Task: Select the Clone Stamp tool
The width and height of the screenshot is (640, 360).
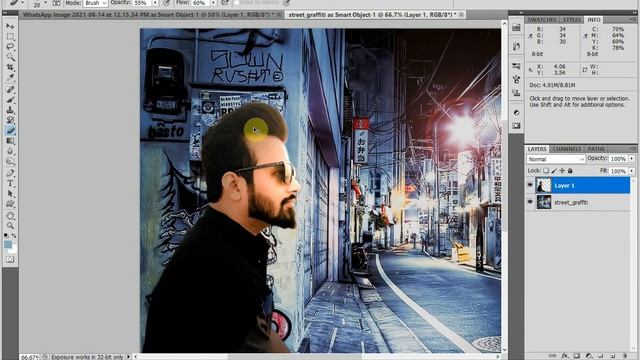Action: (x=10, y=110)
